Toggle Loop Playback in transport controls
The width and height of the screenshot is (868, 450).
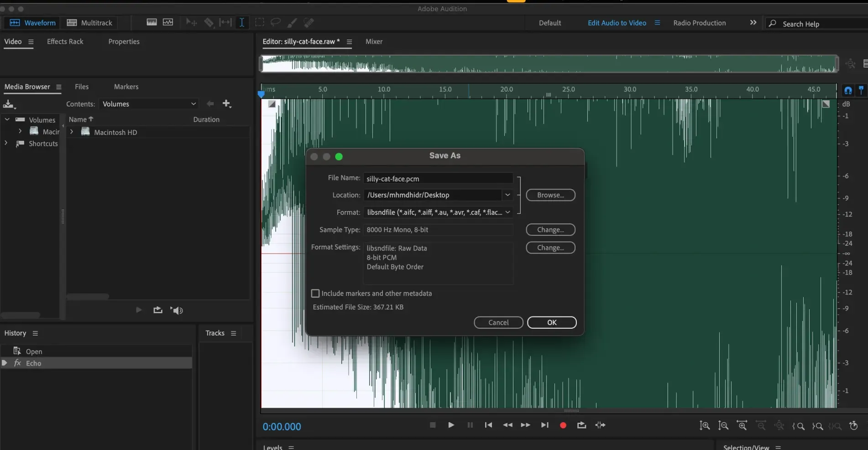581,425
